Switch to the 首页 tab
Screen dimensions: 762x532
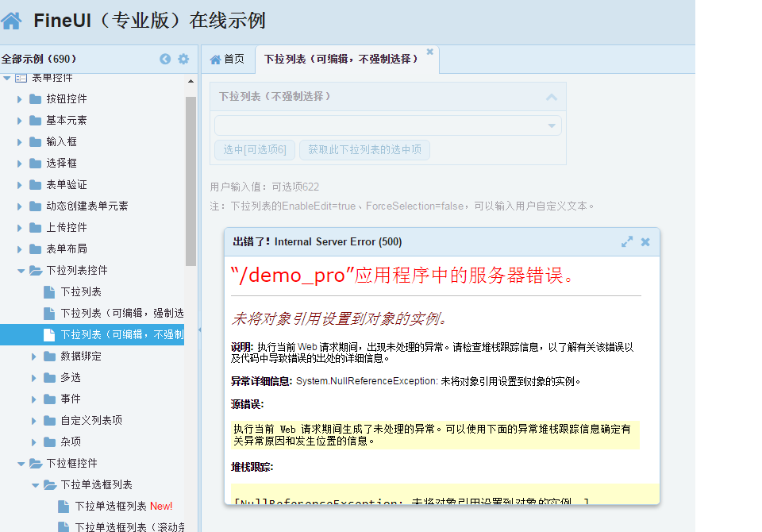(227, 60)
